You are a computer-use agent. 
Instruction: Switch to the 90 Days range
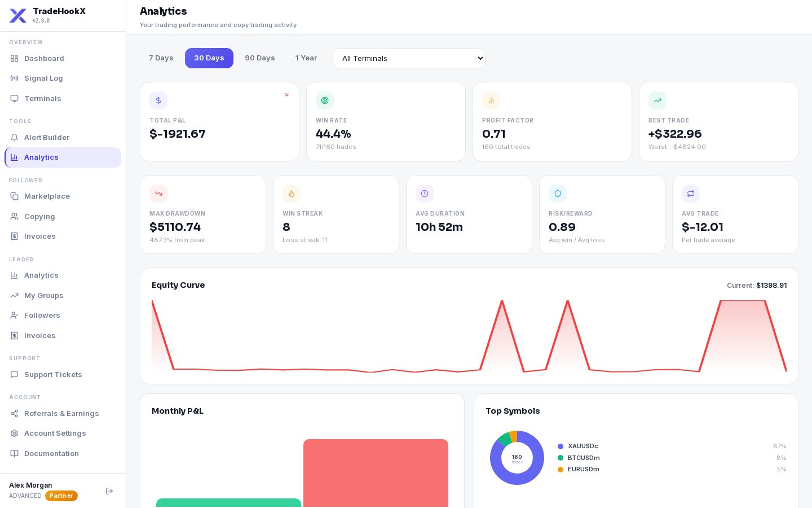click(260, 58)
